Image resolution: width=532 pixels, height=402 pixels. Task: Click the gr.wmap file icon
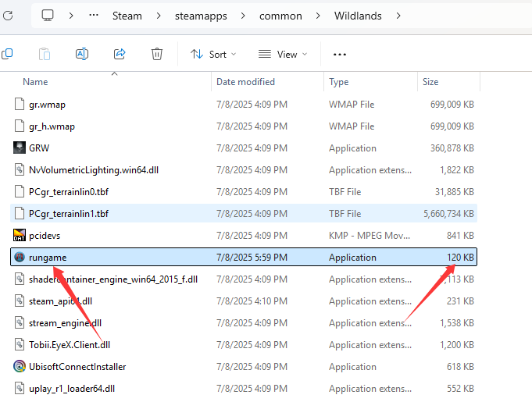tap(20, 105)
